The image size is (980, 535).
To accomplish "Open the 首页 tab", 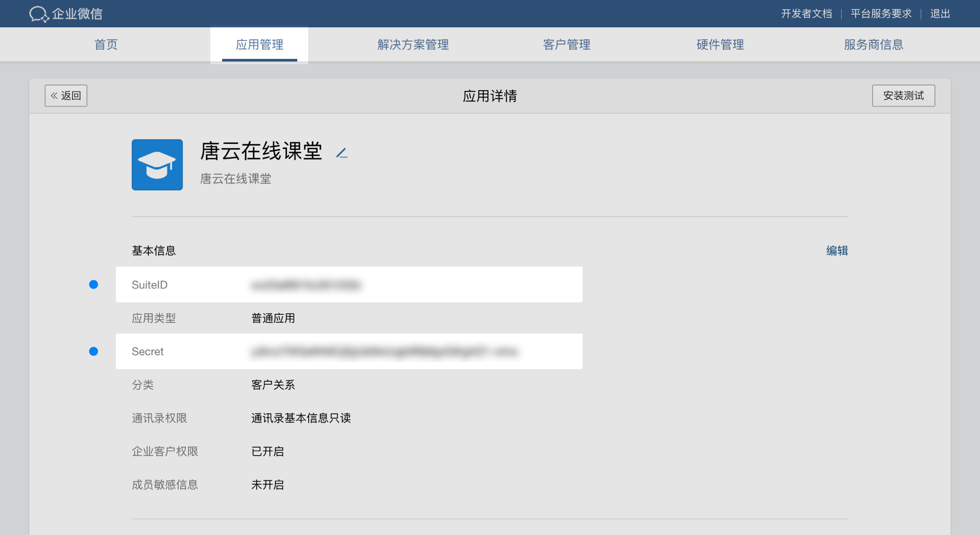I will 106,45.
